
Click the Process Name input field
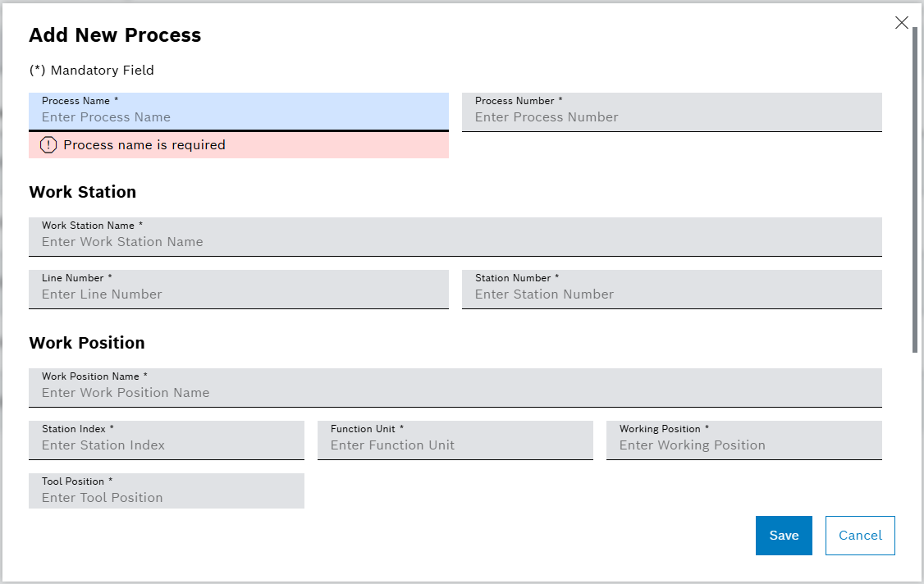[x=238, y=116]
